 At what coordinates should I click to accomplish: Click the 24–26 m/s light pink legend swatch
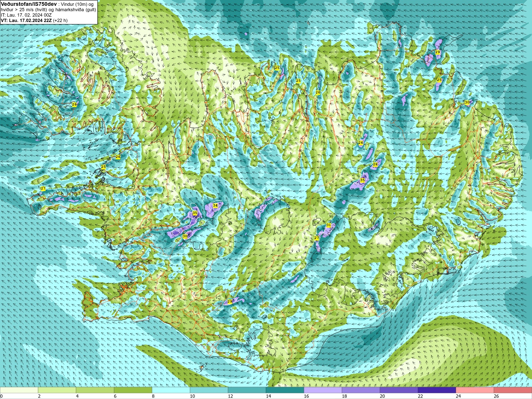pos(475,390)
